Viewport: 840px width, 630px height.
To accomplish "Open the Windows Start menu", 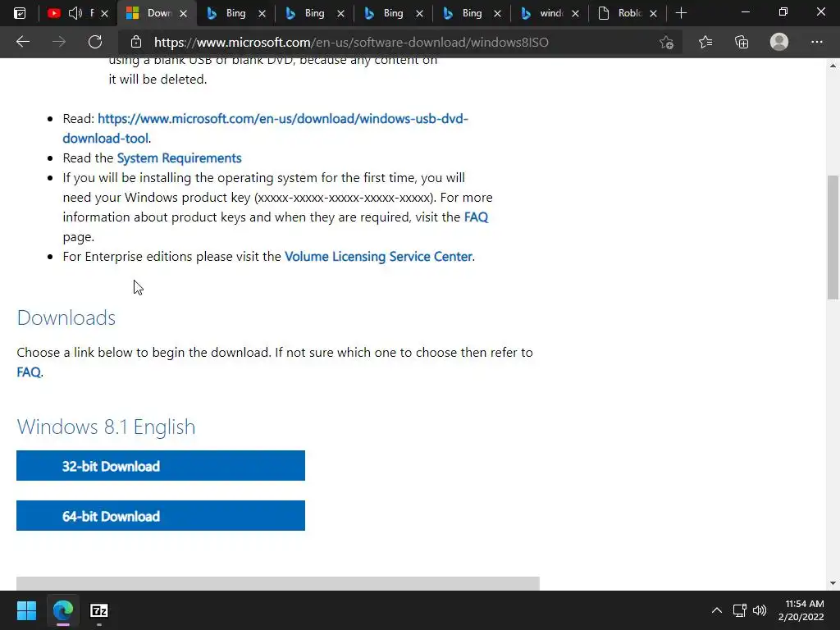I will [26, 610].
